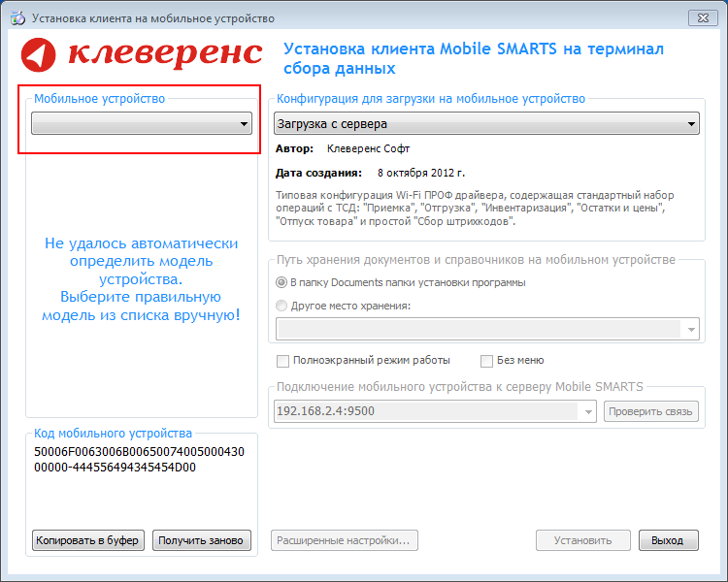Click the Не удалось автоматически определить модель message
728x582 pixels.
pos(141,279)
